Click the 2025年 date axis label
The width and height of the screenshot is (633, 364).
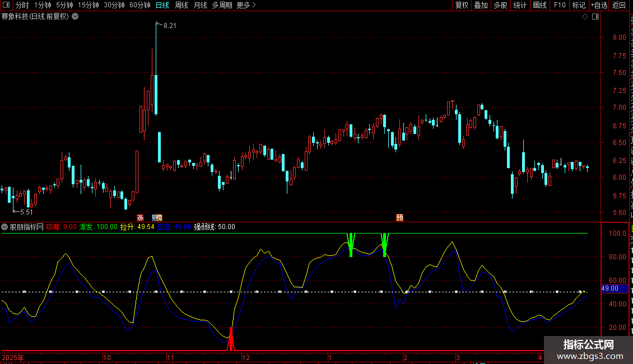click(13, 357)
